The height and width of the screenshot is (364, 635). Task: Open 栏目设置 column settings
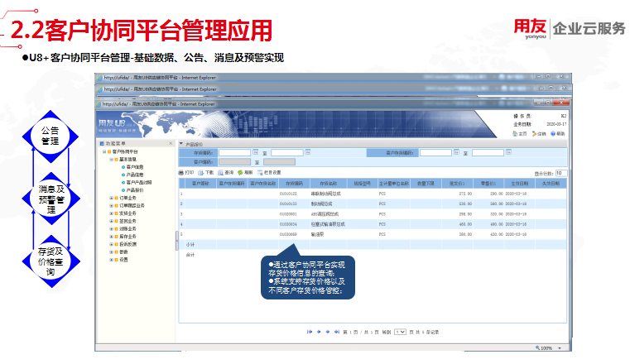tap(269, 173)
